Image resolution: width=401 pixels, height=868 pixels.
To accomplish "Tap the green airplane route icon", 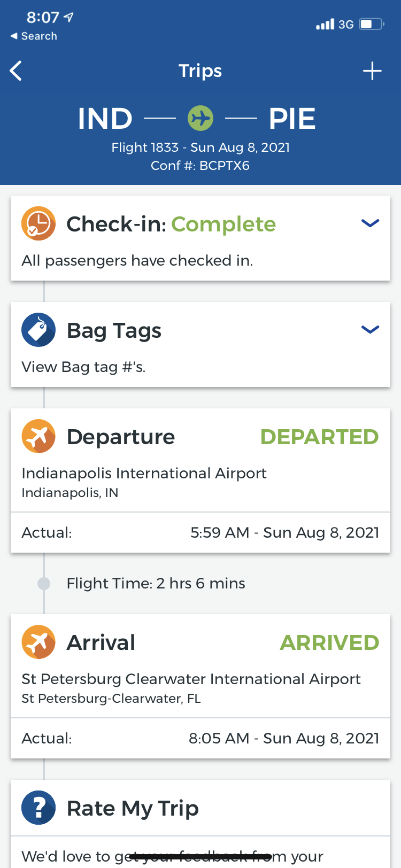I will tap(200, 118).
